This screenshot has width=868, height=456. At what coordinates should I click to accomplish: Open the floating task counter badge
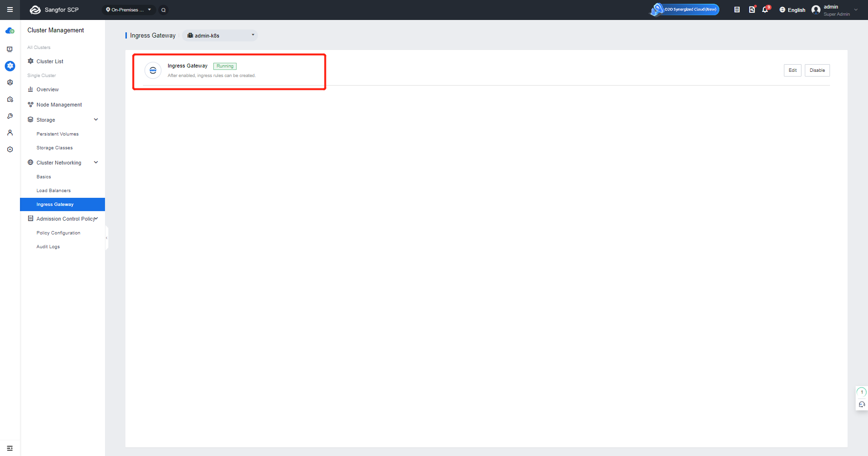point(862,392)
